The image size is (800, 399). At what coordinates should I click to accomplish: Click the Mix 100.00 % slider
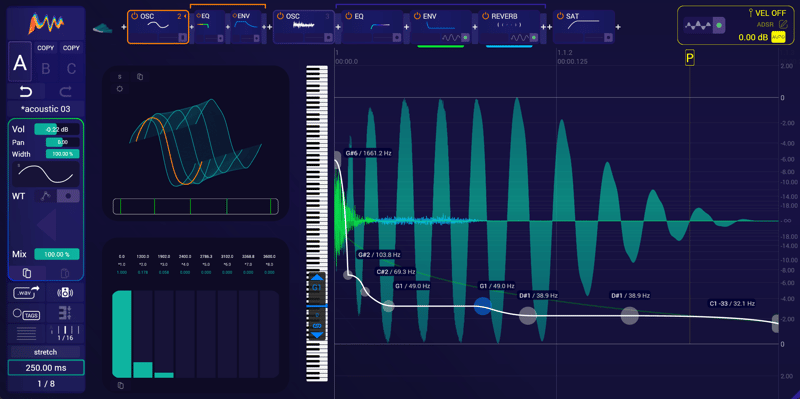(x=57, y=254)
